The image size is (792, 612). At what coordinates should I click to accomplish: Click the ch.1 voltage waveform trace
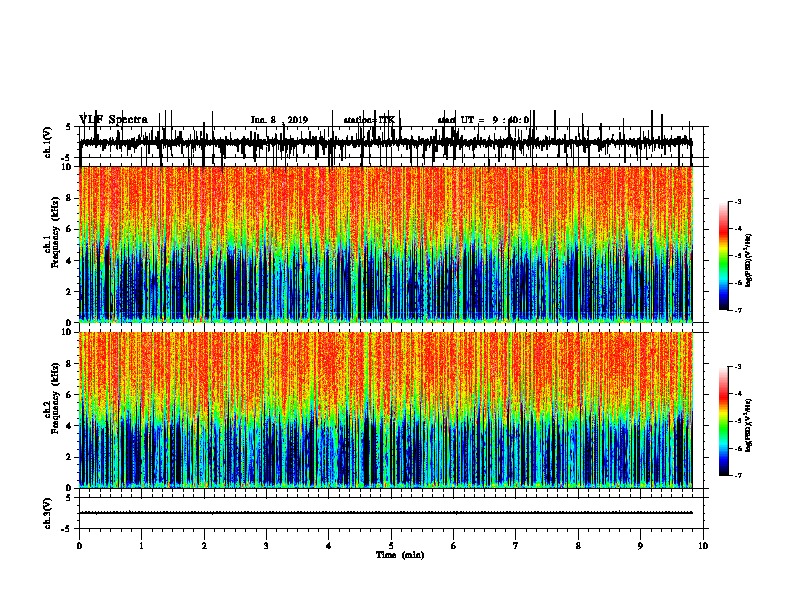(x=385, y=142)
